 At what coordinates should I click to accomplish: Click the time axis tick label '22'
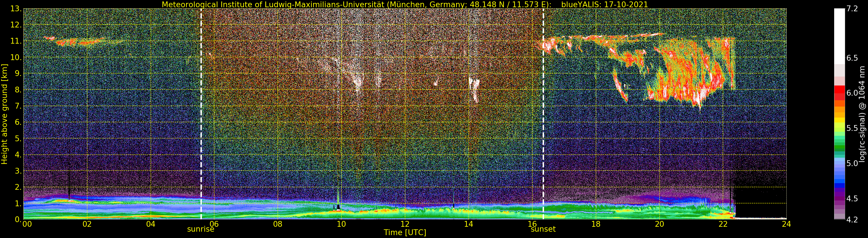(723, 224)
